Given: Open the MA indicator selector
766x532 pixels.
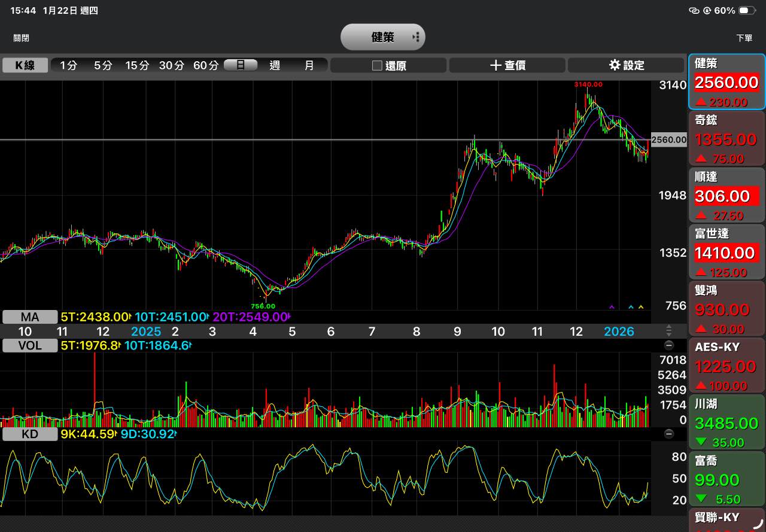Looking at the screenshot, I should tap(30, 317).
